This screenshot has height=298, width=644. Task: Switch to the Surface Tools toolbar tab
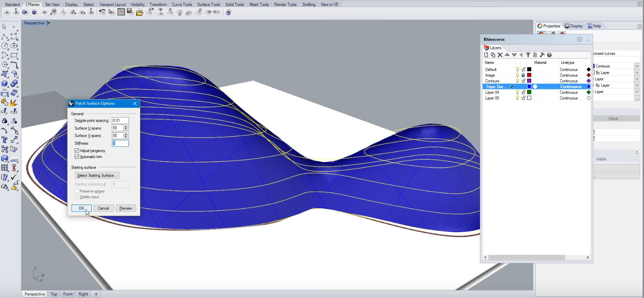pyautogui.click(x=209, y=4)
